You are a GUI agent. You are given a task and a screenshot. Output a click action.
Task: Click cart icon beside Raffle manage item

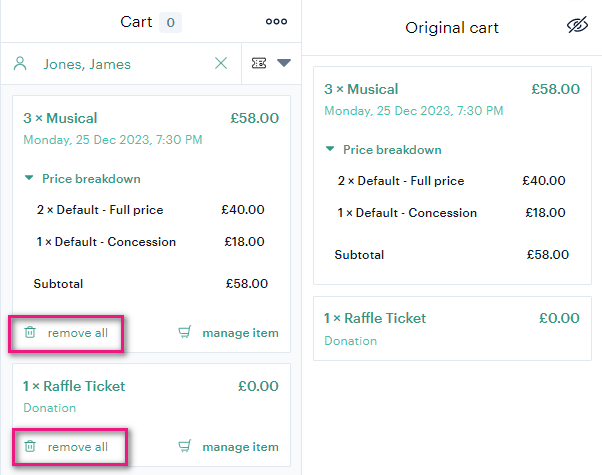pyautogui.click(x=185, y=446)
